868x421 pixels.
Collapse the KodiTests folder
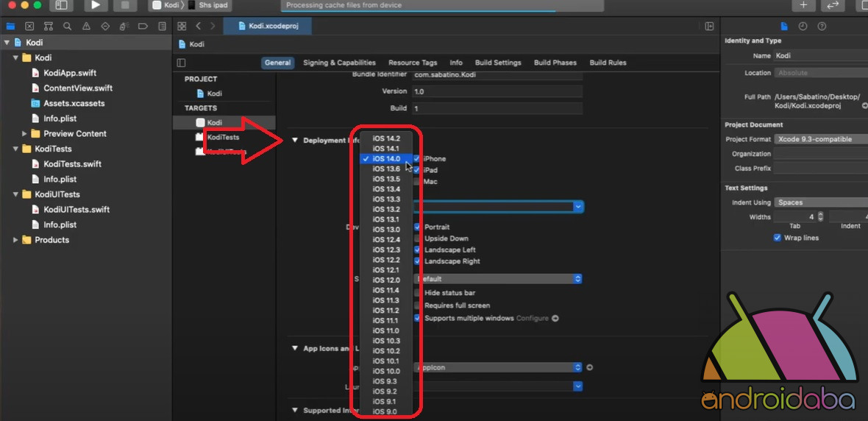click(x=15, y=149)
